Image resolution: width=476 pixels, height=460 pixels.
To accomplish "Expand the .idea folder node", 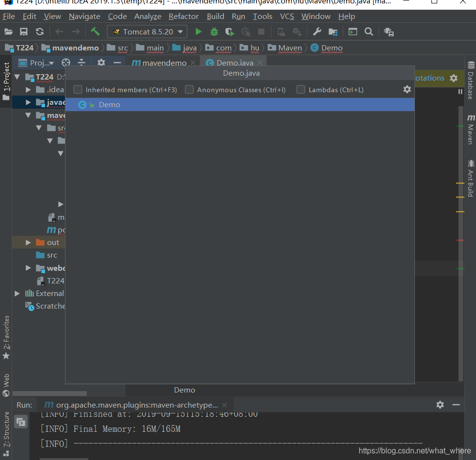I will 28,90.
